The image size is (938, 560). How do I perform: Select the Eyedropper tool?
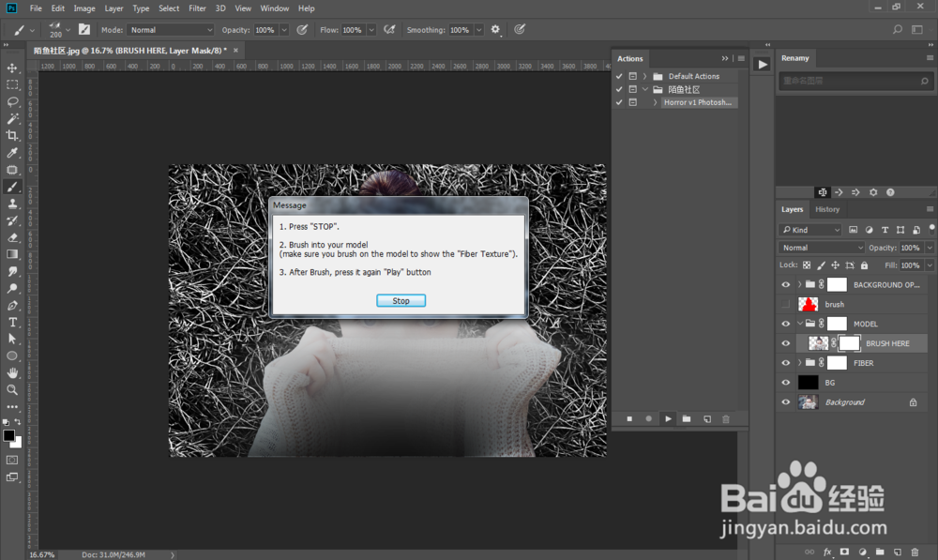click(x=12, y=153)
